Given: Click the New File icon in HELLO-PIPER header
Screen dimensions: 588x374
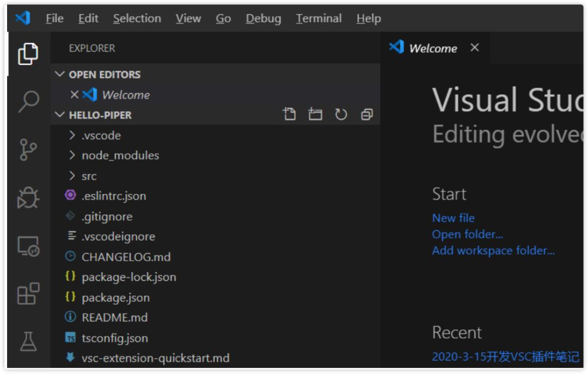Looking at the screenshot, I should tap(289, 114).
